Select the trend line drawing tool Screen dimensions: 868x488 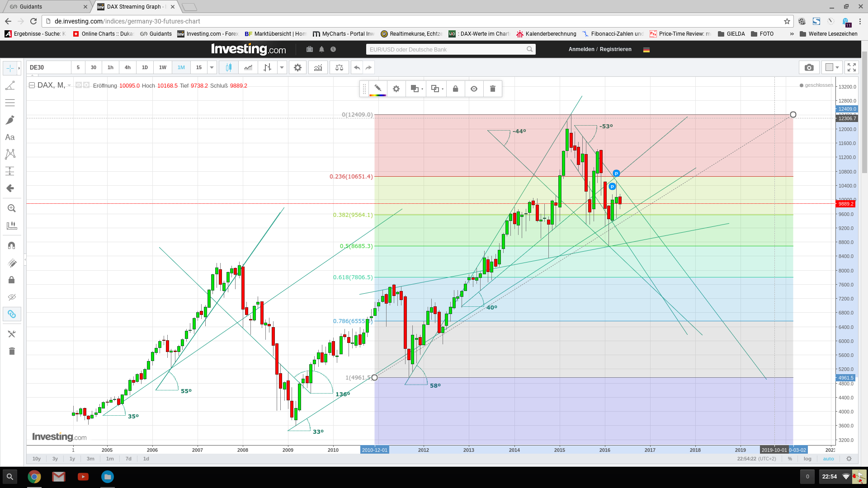pyautogui.click(x=10, y=85)
